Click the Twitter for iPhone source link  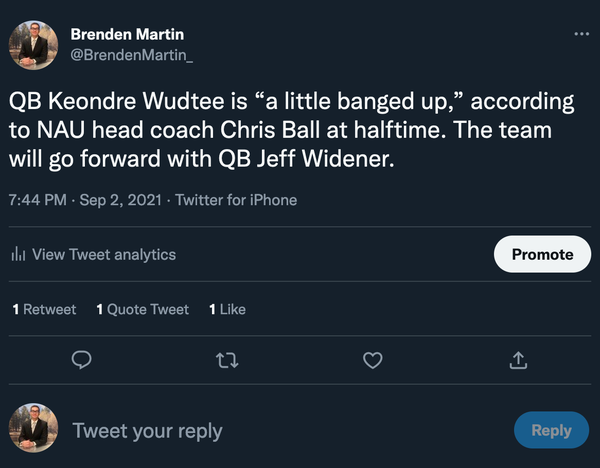(236, 200)
